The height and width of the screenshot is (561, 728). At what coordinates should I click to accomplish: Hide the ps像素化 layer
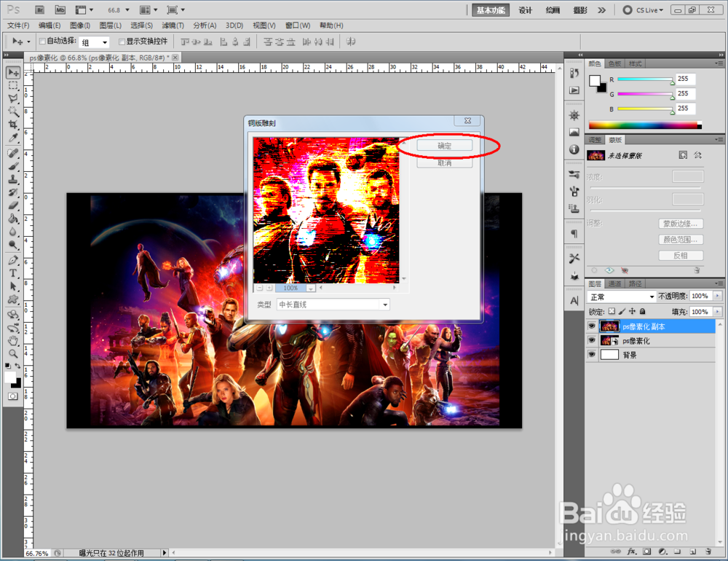pos(591,340)
